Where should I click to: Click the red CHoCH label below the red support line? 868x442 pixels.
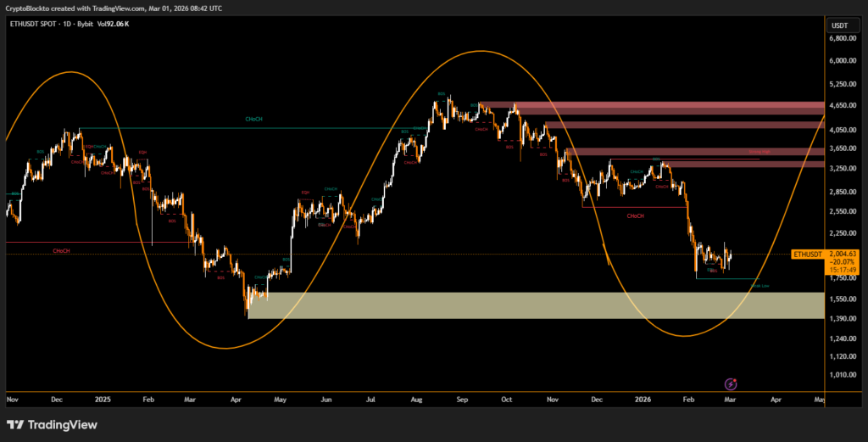(635, 216)
